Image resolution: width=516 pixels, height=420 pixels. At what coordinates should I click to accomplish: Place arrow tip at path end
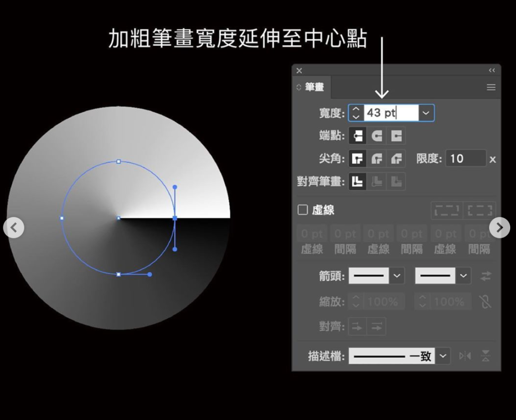pyautogui.click(x=376, y=327)
